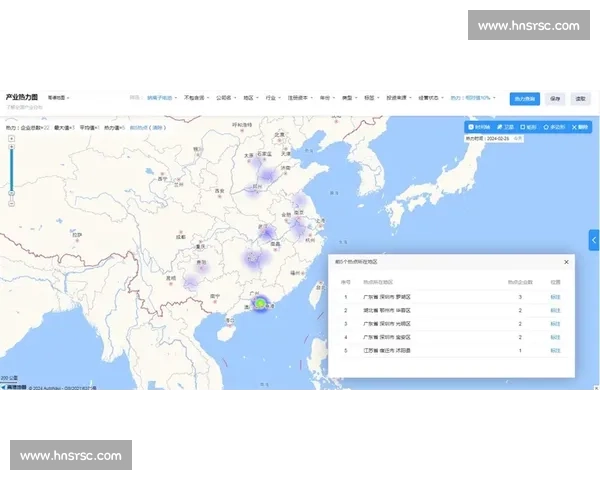Click the 保存 save button
This screenshot has width=600, height=480.
pyautogui.click(x=555, y=99)
